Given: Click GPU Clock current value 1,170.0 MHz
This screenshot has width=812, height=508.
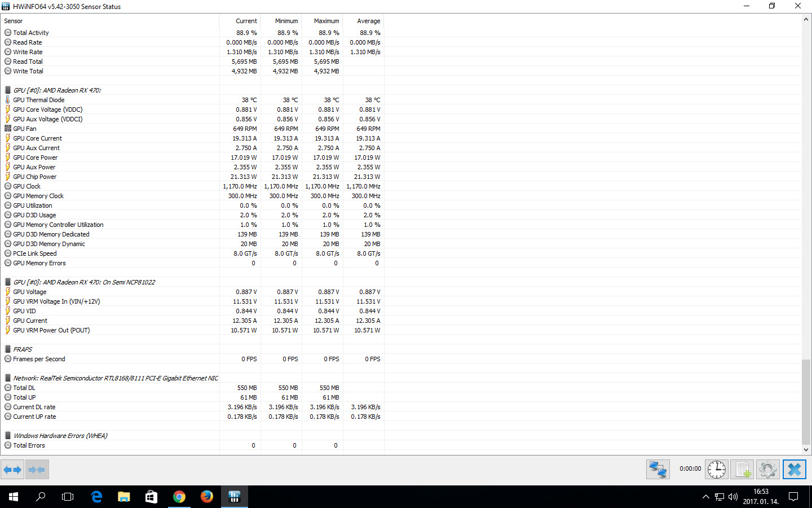Looking at the screenshot, I should (x=240, y=186).
